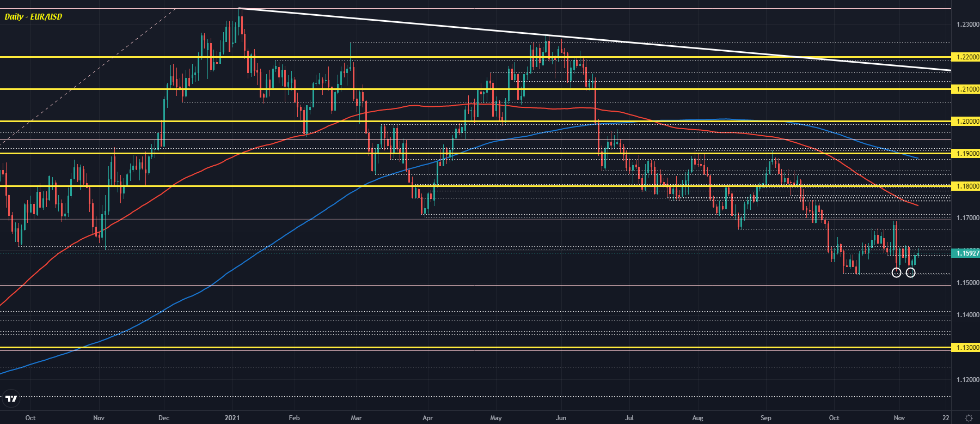Screen dimensions: 980x424
Task: Click the 2021 label on time axis
Action: click(x=232, y=418)
